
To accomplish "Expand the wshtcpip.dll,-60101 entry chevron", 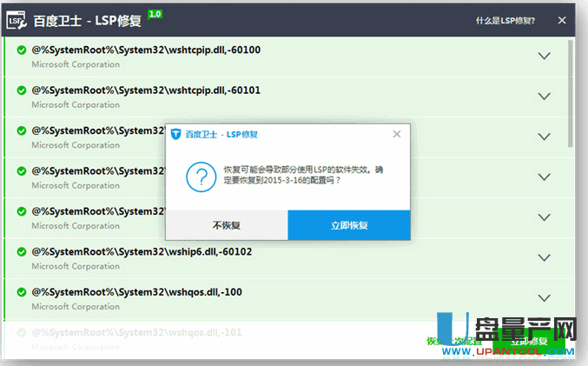I will [544, 96].
